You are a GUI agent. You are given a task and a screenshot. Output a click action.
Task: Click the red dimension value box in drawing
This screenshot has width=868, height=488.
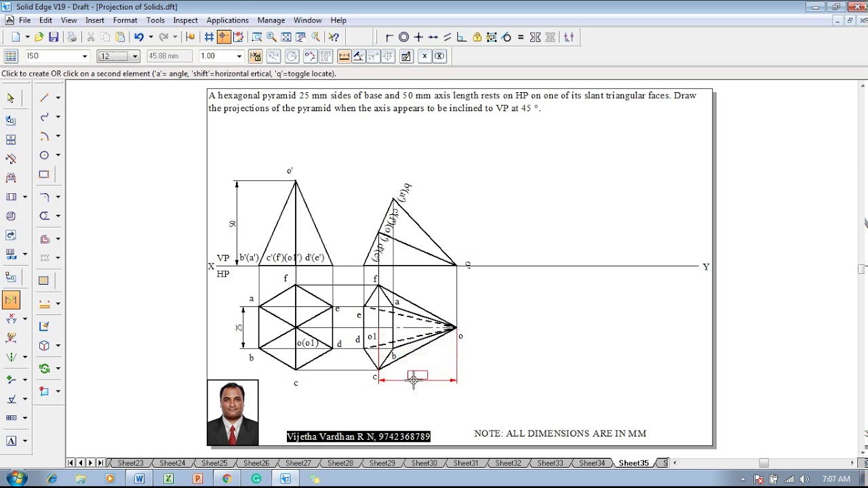tap(418, 375)
